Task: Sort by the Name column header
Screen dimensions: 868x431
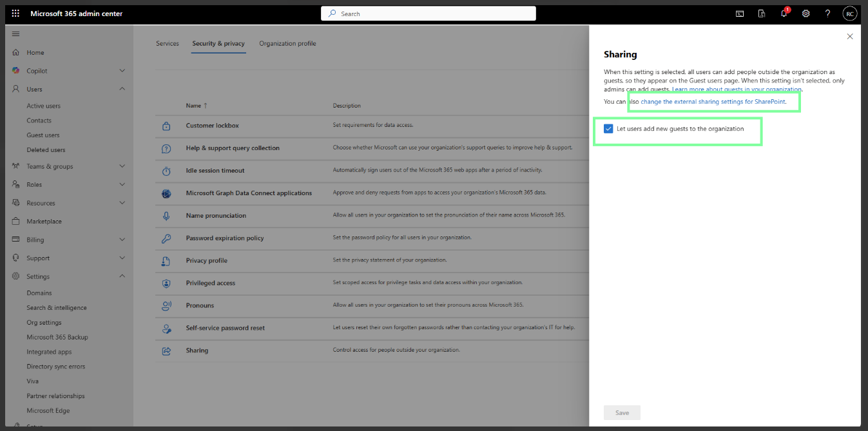Action: pyautogui.click(x=197, y=106)
